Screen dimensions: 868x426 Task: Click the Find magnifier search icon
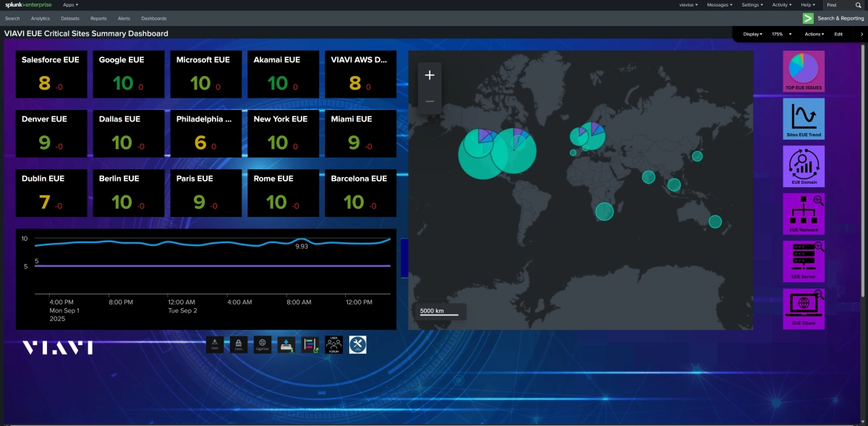[x=858, y=5]
